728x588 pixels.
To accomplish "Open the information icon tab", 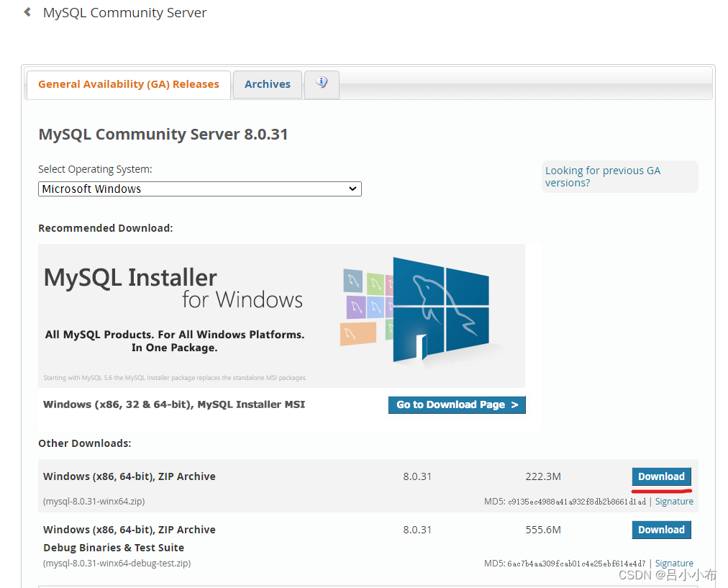I will click(322, 84).
